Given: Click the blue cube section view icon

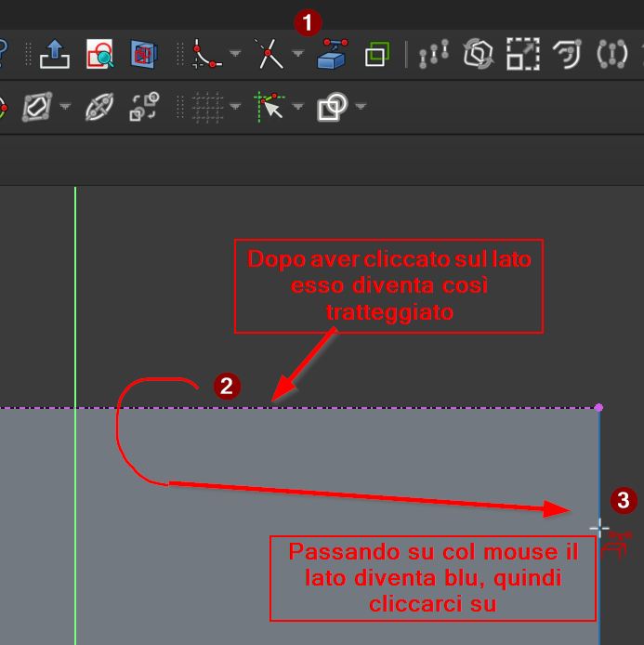Looking at the screenshot, I should point(143,55).
